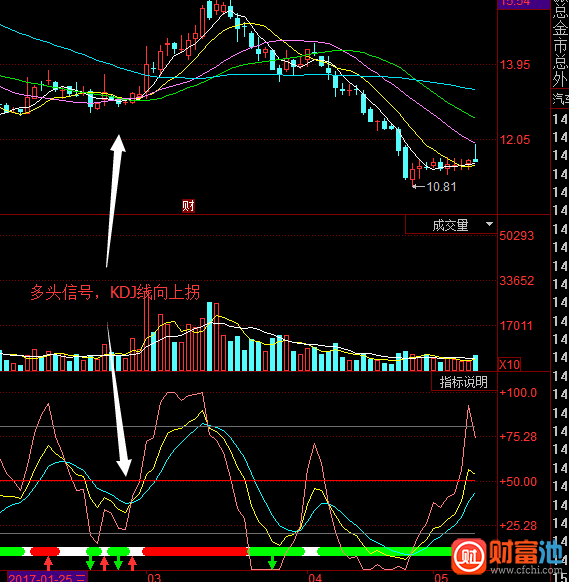Click the 10.81 low price marker
The height and width of the screenshot is (582, 569).
click(x=441, y=187)
